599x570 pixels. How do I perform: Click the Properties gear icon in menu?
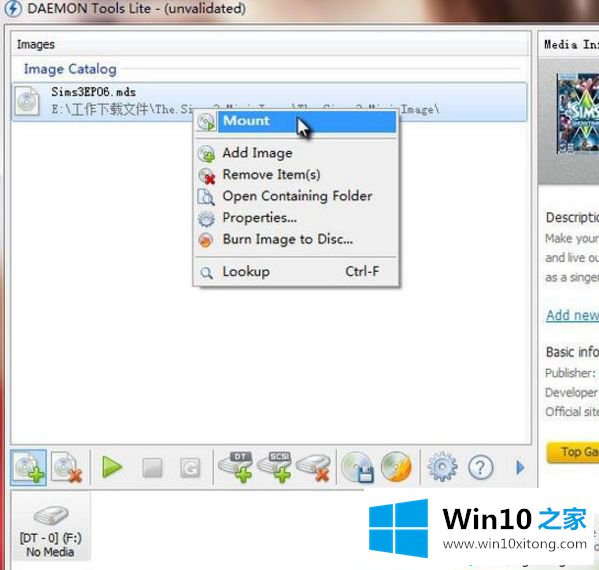click(206, 219)
